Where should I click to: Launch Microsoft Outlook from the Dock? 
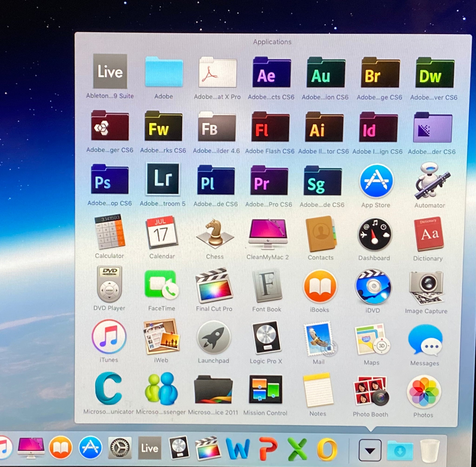point(327,449)
